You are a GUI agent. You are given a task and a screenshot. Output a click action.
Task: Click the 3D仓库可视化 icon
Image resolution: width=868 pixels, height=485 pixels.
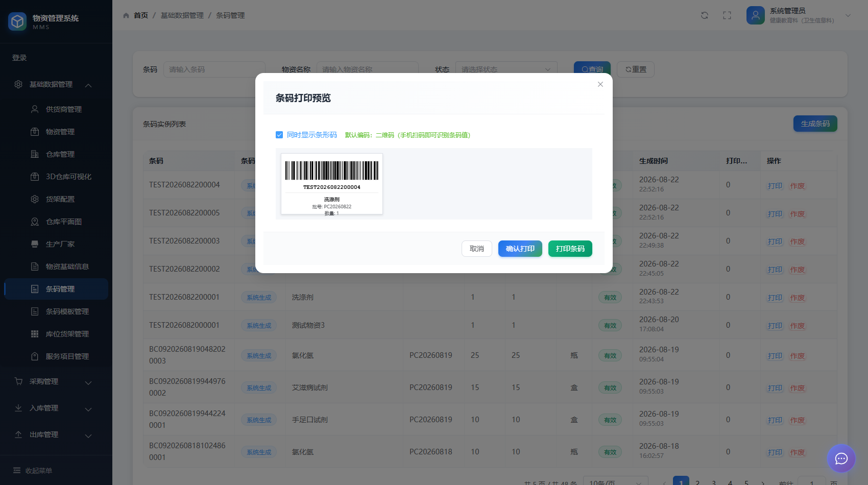35,176
